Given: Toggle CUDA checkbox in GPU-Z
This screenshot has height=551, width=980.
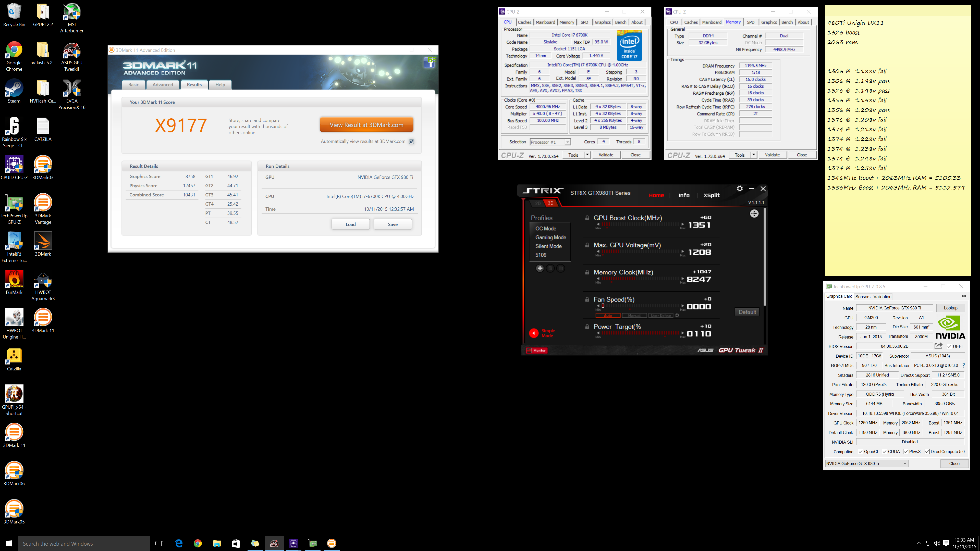Looking at the screenshot, I should pos(885,452).
